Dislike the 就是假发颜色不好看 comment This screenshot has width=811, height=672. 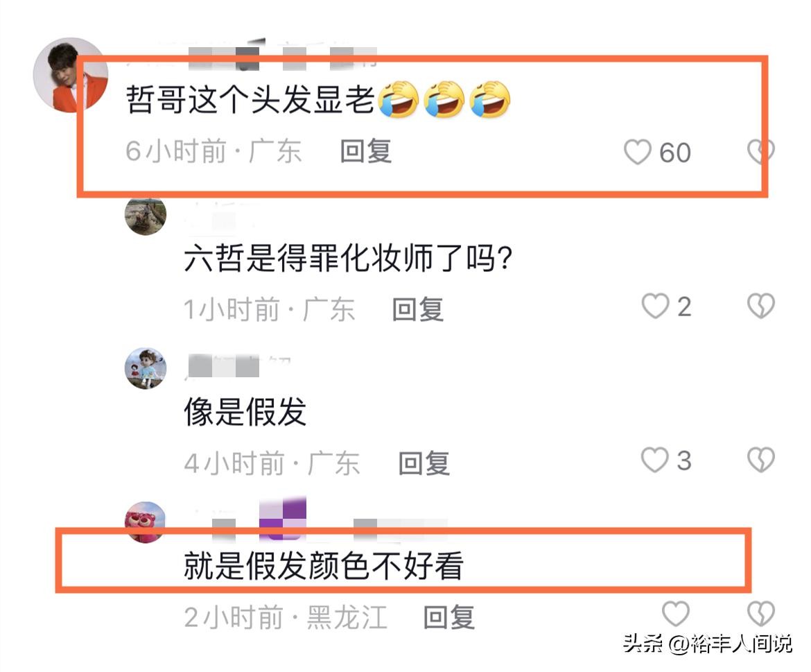761,614
